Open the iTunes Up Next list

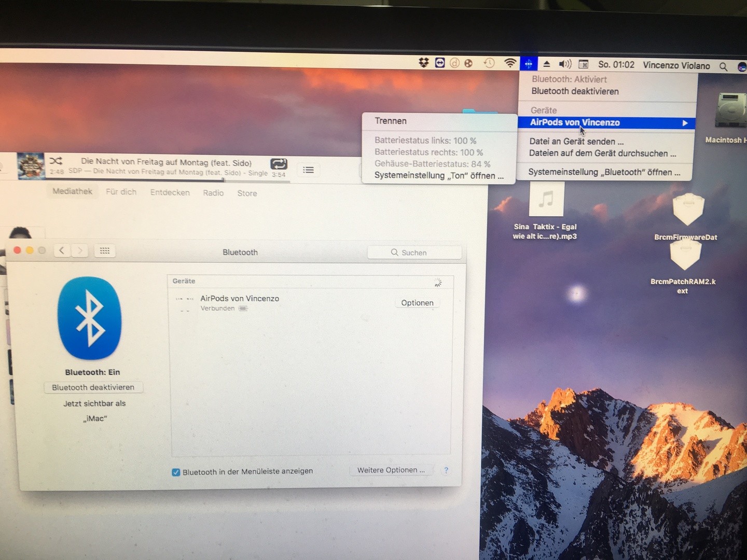click(x=309, y=170)
